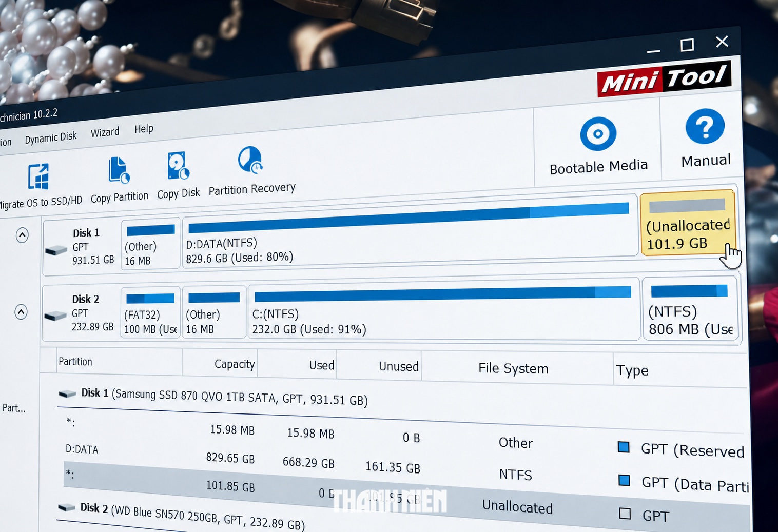Click the 15.98 MB capacity cell
Screen dimensions: 778x532
[232, 430]
